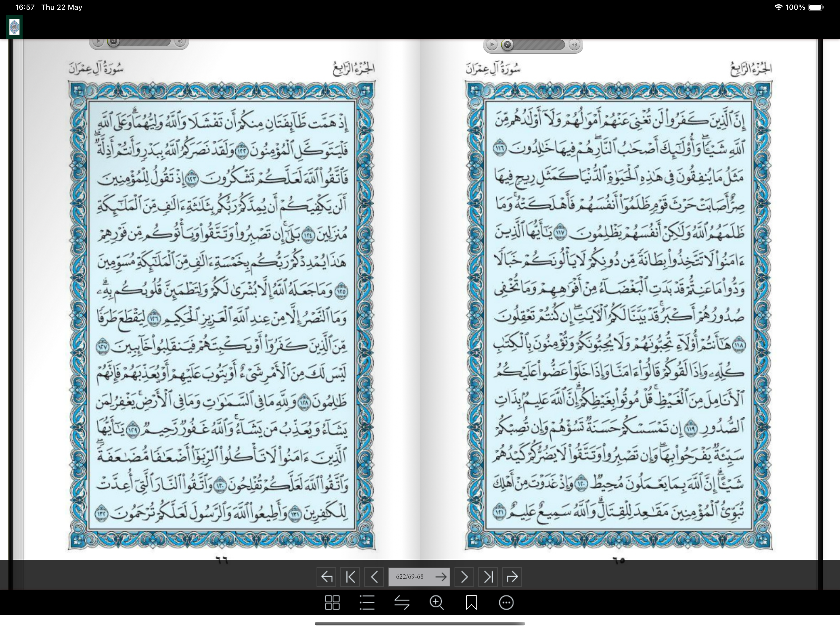Open the thumbnails grid view
840x630 pixels.
(x=332, y=603)
